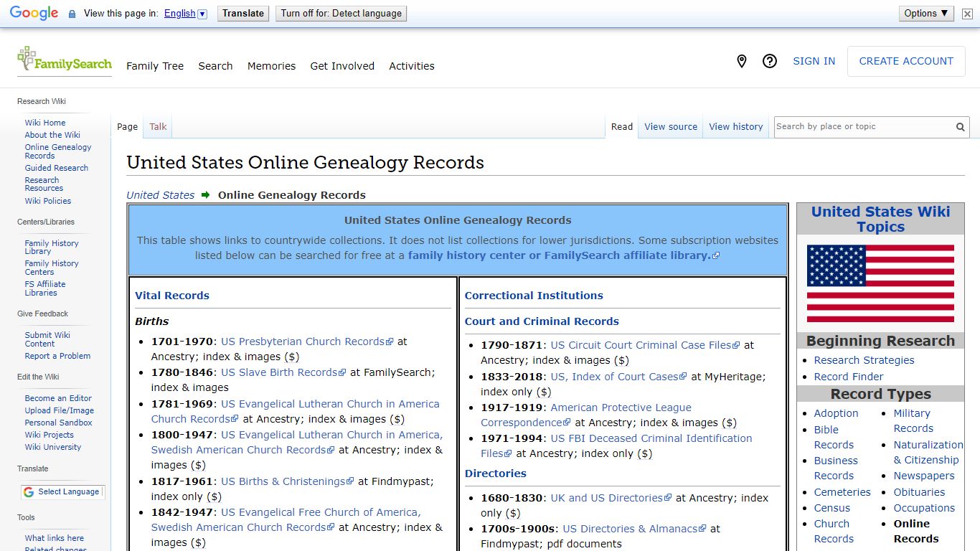Open the Select Language dropdown

pyautogui.click(x=63, y=492)
